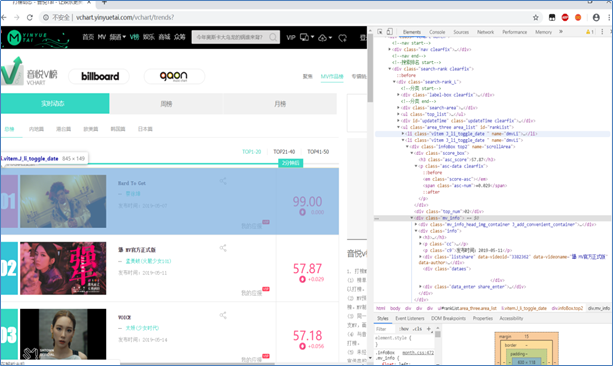Screen dimensions: 613x366
Task: Activate DevTools inspect-element picker icon
Action: pos(380,32)
